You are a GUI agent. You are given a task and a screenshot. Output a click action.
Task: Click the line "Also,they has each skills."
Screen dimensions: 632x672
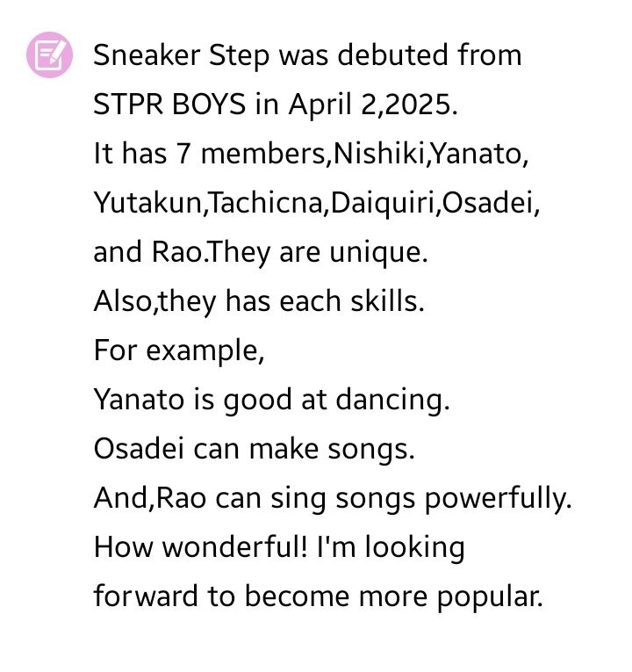pos(259,301)
